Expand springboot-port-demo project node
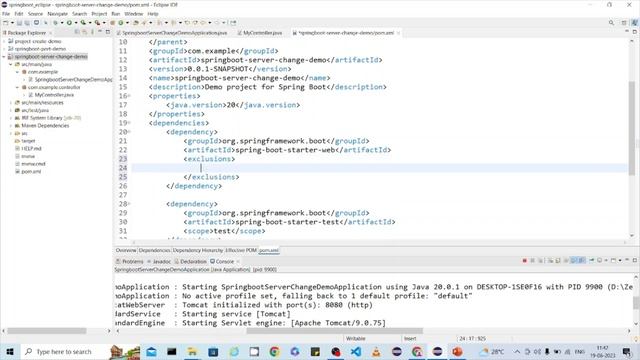 coord(4,49)
